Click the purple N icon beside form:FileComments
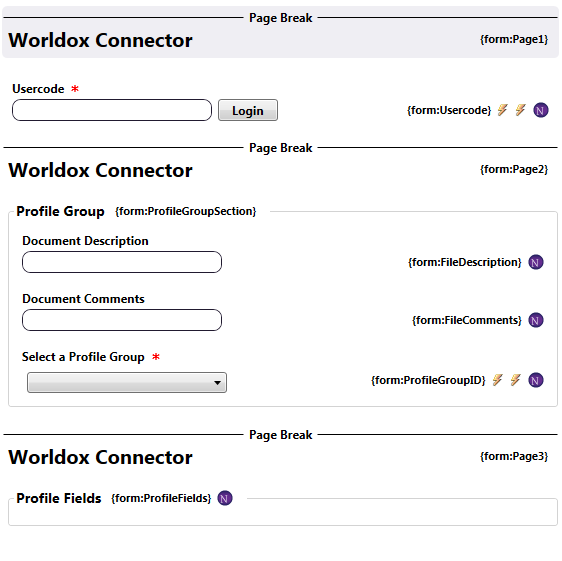 (x=536, y=320)
